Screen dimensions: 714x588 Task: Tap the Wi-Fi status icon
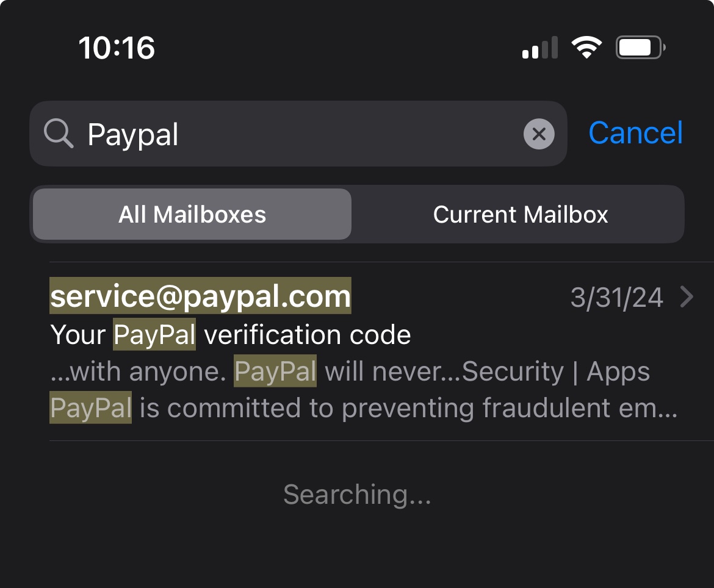click(x=586, y=48)
